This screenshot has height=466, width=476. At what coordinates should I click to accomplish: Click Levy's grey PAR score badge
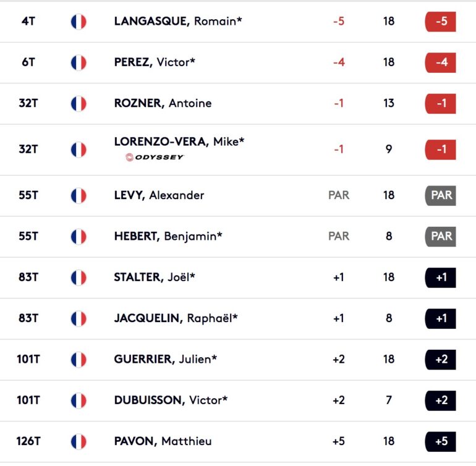click(x=440, y=195)
